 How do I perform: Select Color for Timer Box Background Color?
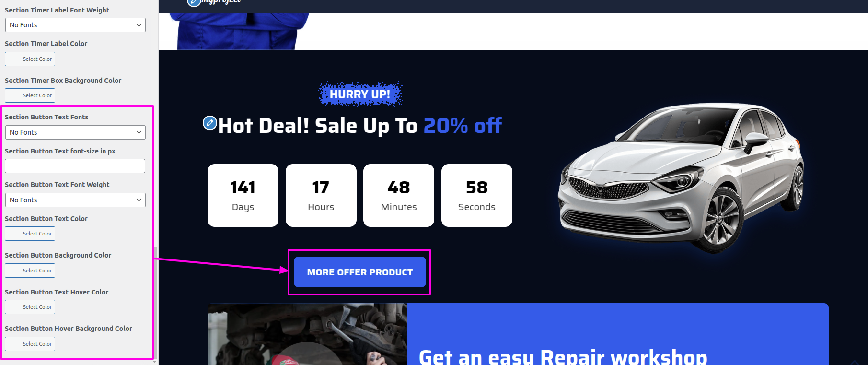30,95
